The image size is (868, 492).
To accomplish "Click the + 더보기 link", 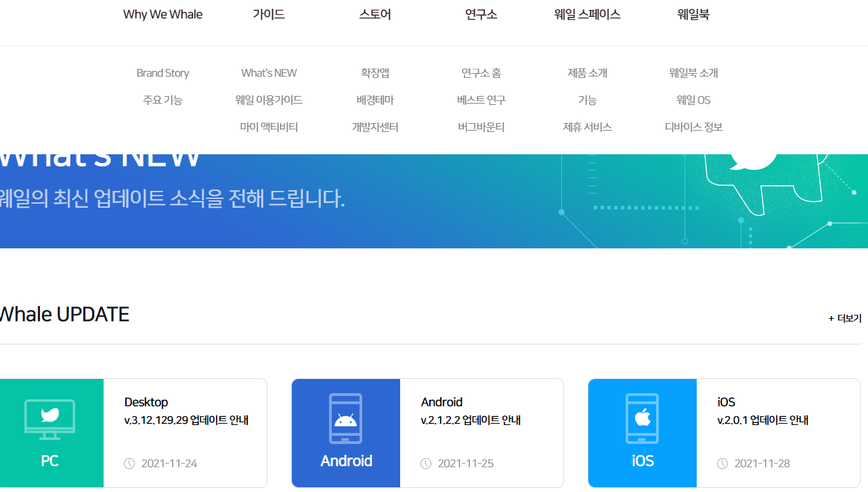I will 845,318.
